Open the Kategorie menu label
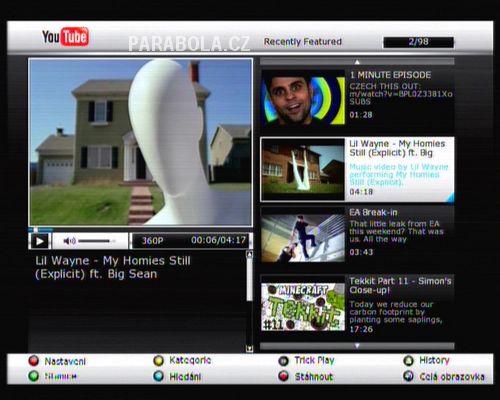The height and width of the screenshot is (400, 500). [190, 360]
